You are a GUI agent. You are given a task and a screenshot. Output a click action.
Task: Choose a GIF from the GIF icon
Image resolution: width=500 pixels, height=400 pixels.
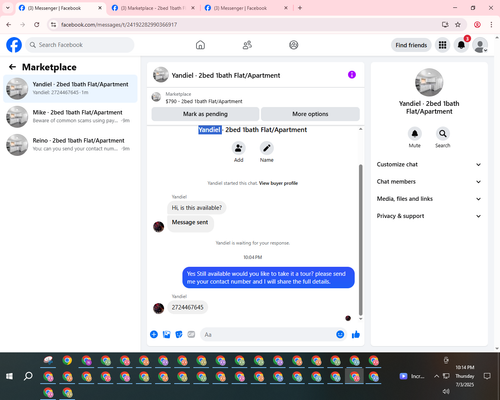(191, 334)
